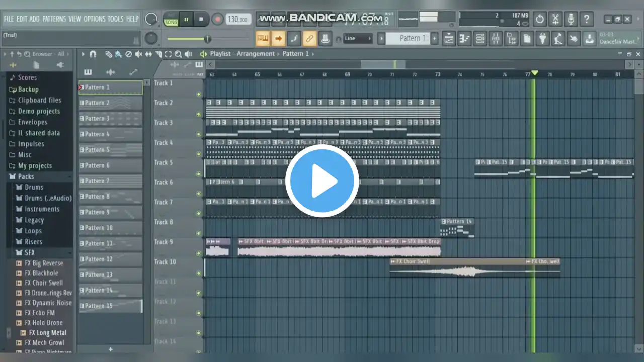This screenshot has width=644, height=362.
Task: Click the question mark help icon
Action: 586,20
